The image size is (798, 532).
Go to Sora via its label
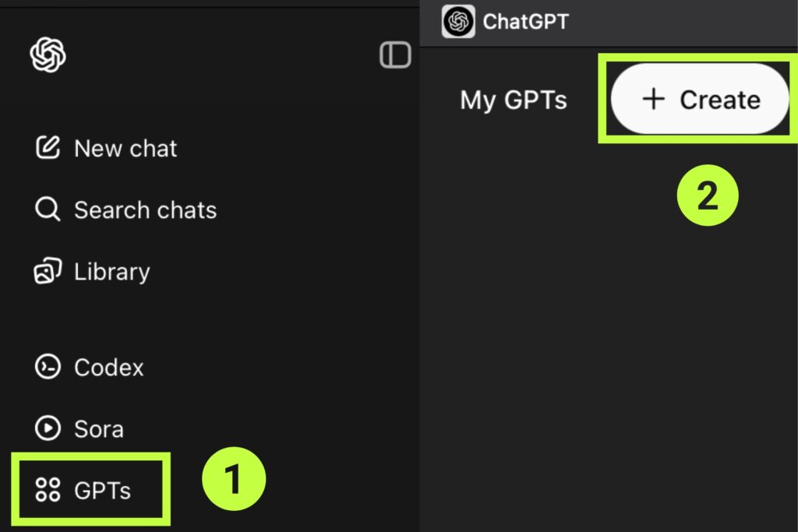click(98, 428)
